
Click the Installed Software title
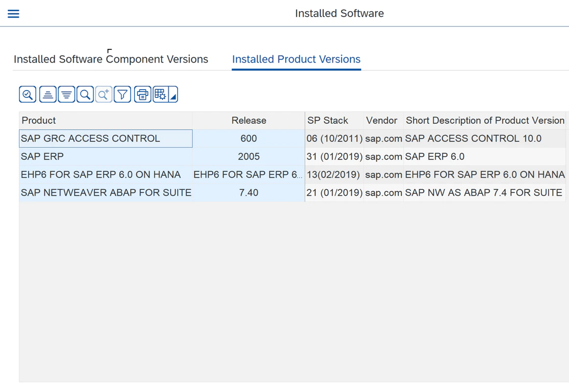click(339, 13)
